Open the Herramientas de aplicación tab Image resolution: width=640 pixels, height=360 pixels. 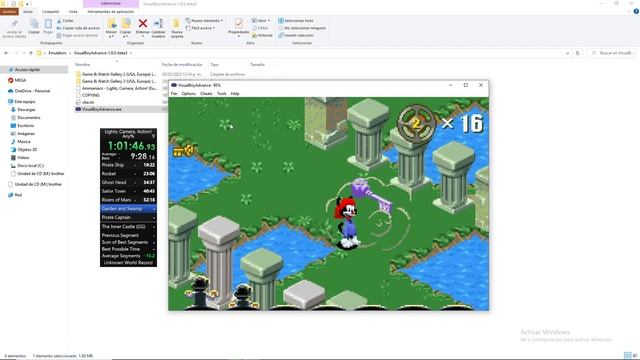[x=111, y=12]
